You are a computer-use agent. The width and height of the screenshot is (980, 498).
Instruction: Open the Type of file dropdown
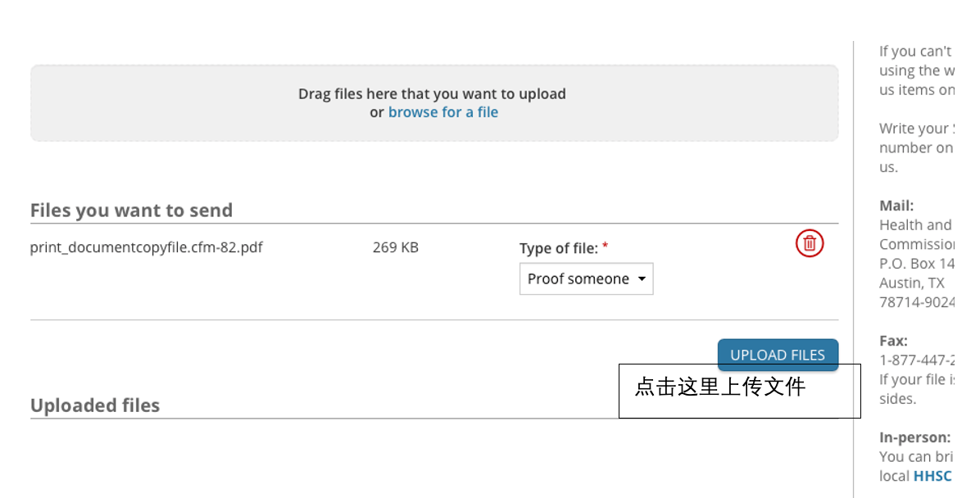[586, 278]
